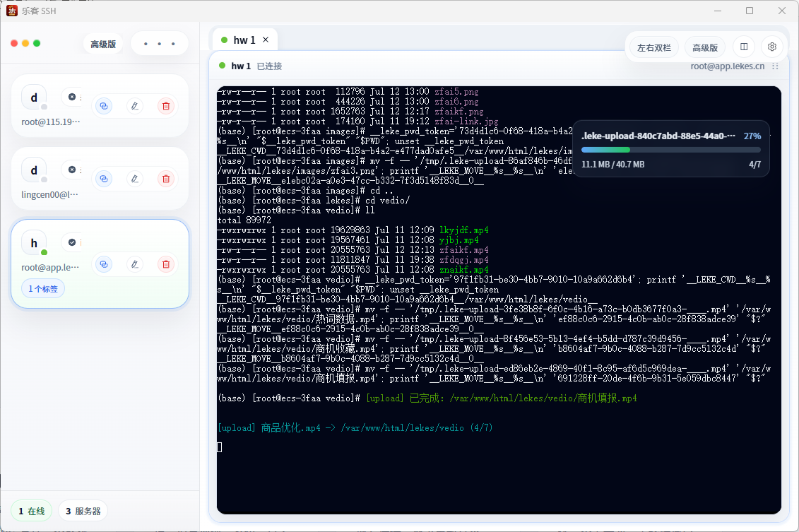Click the connect icon for root@app.le server

pos(103,264)
